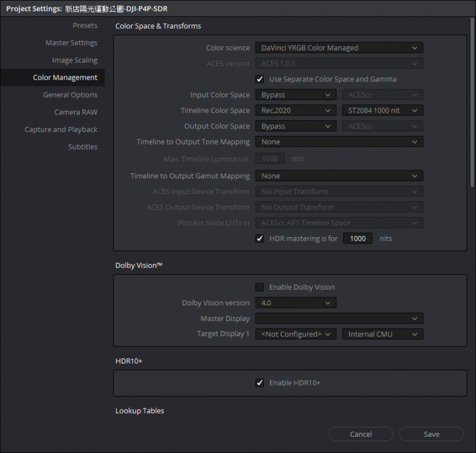Open the ST2084 1000 nit gamma dropdown

(x=382, y=111)
